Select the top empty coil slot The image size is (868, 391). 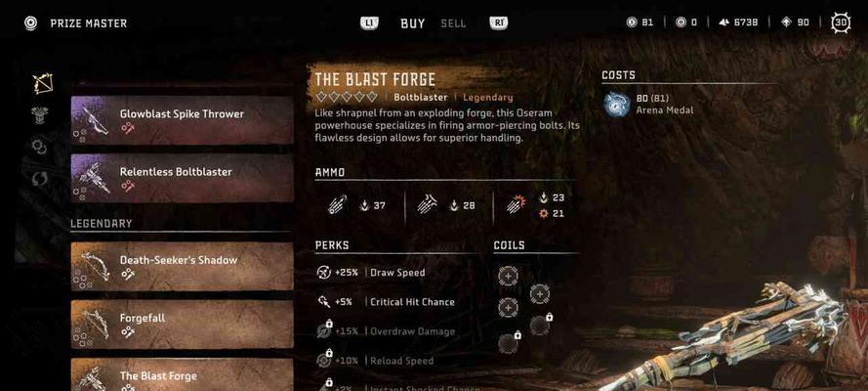(508, 276)
